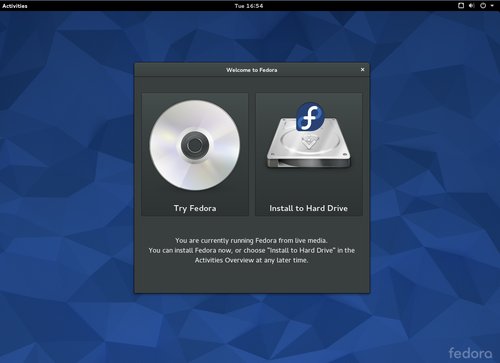Click the text "You are currently running Fedora from live media."
Image resolution: width=500 pixels, height=363 pixels.
251,240
